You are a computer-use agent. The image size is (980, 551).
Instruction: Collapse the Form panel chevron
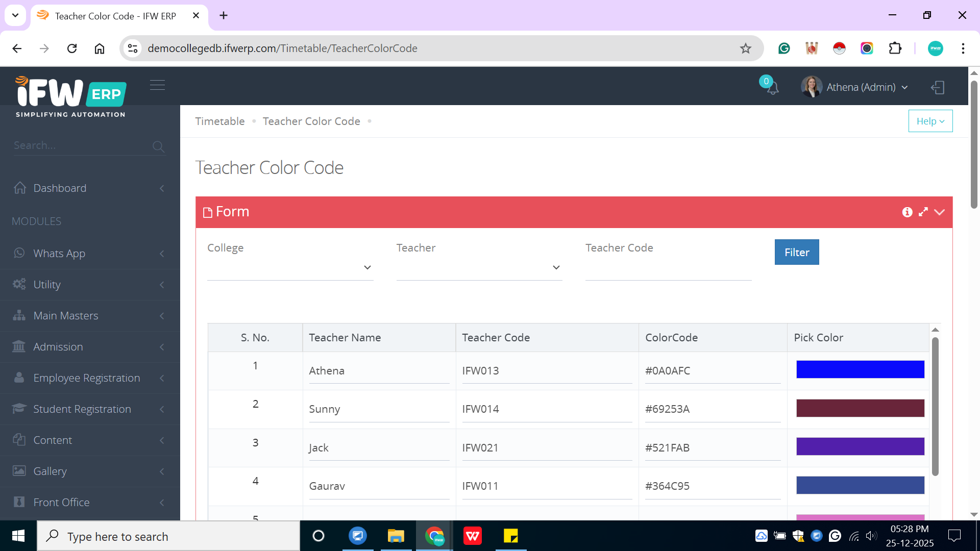[x=940, y=212]
